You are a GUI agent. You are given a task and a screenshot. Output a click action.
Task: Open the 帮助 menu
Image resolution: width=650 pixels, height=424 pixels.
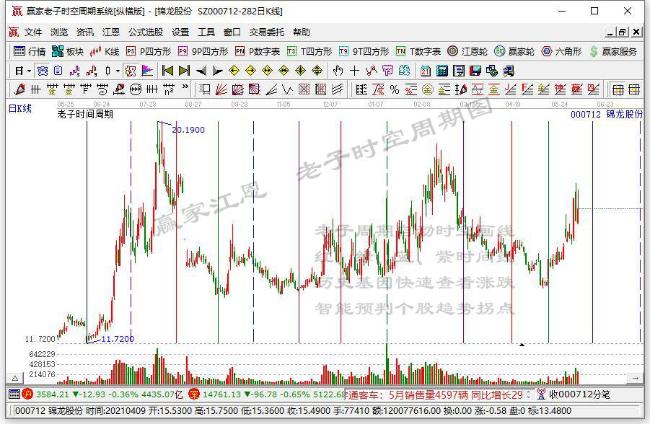point(301,32)
